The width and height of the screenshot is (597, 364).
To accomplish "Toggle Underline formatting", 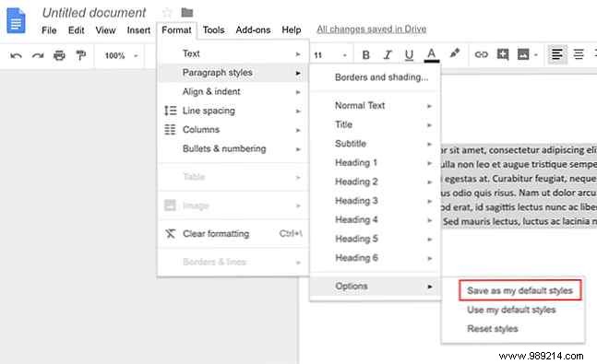I will 409,55.
